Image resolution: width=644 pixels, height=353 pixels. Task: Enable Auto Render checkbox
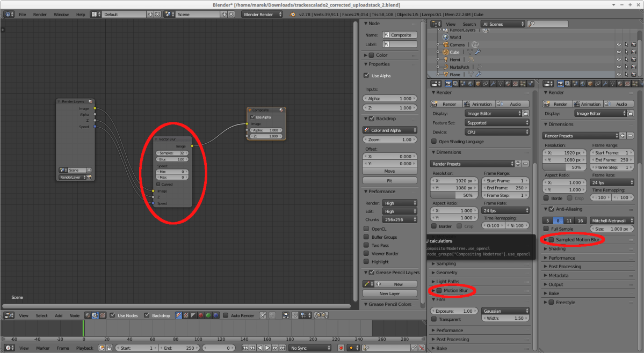coord(226,315)
